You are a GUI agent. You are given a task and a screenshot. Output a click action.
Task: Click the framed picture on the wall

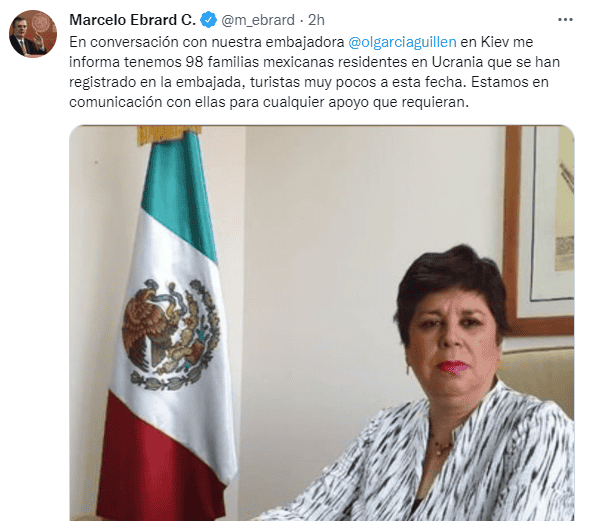(x=539, y=229)
